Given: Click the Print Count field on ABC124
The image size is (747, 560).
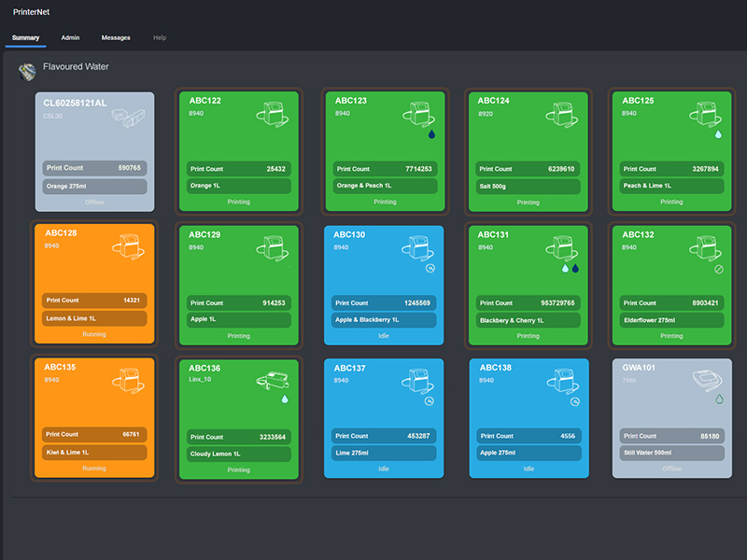Looking at the screenshot, I should click(528, 169).
